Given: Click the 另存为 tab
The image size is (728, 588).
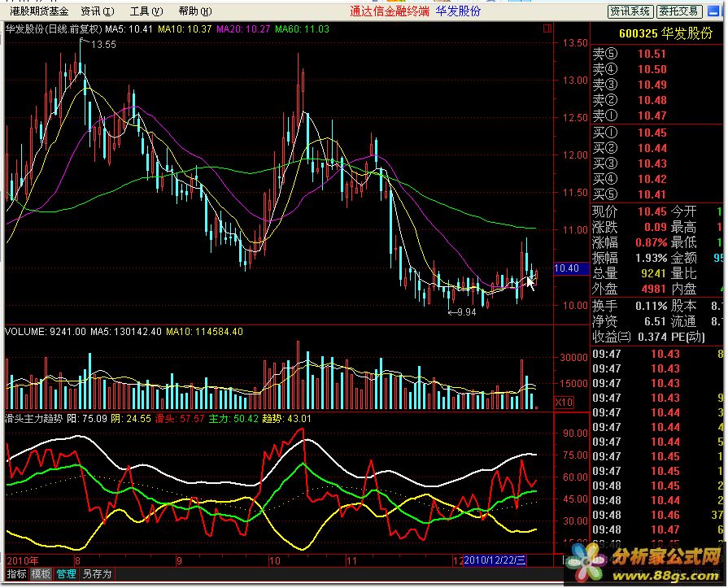Looking at the screenshot, I should click(x=97, y=574).
